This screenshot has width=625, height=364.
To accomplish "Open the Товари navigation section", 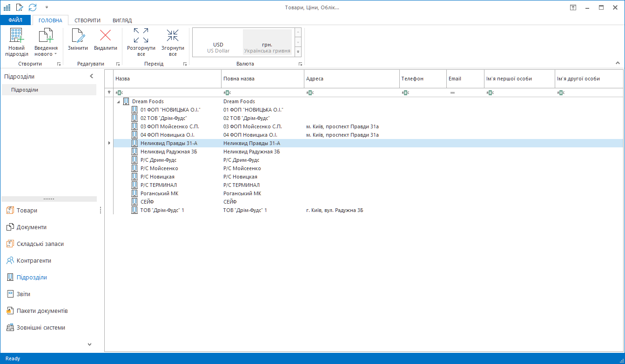I will [27, 211].
